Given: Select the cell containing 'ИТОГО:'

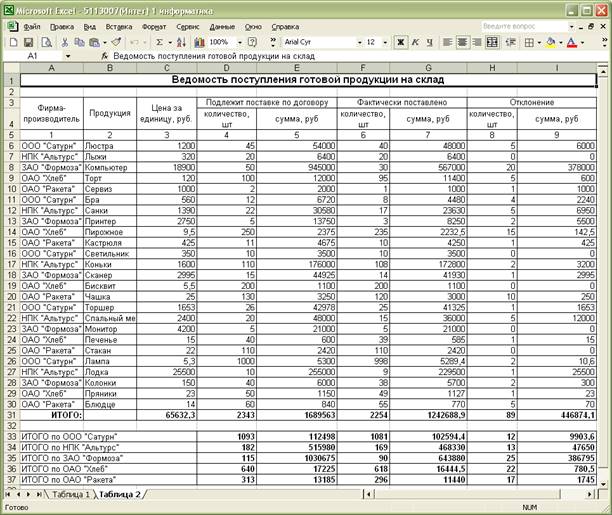Looking at the screenshot, I should pyautogui.click(x=52, y=415).
